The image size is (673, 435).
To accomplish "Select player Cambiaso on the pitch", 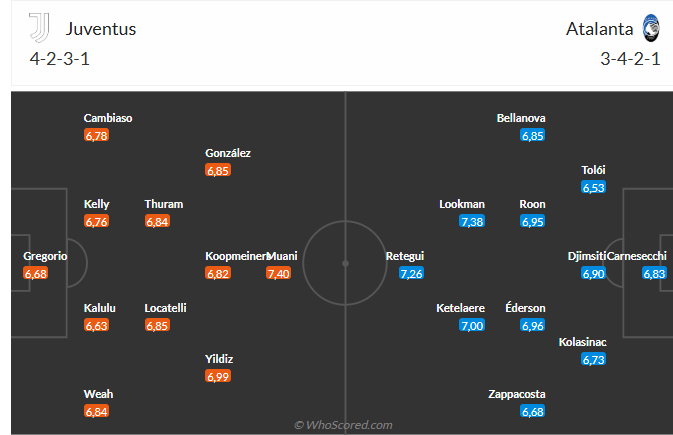I will click(108, 118).
